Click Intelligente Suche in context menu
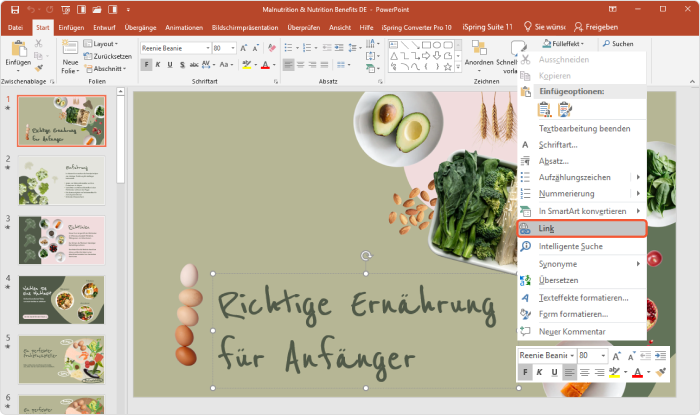Viewport: 700px width, 415px height. (x=582, y=246)
